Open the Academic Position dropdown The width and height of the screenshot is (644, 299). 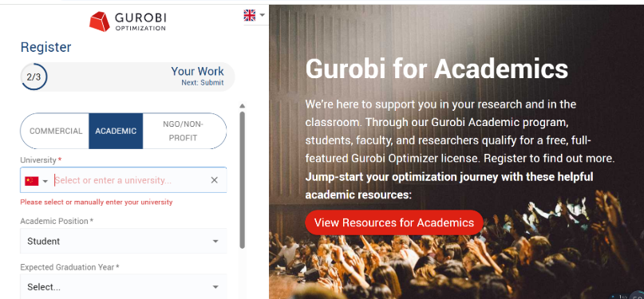click(123, 241)
